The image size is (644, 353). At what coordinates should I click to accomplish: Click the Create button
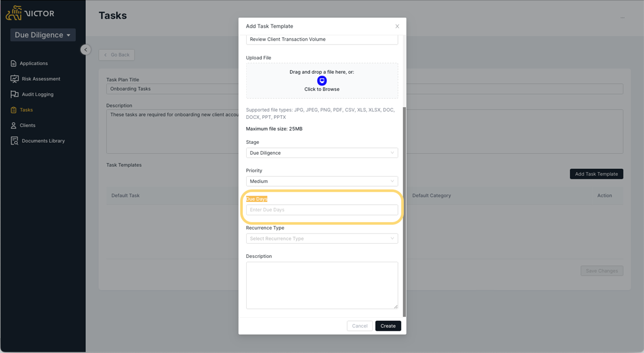coord(388,326)
